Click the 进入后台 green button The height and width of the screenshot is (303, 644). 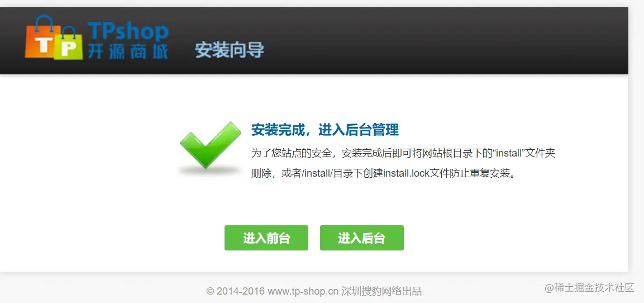pos(362,238)
